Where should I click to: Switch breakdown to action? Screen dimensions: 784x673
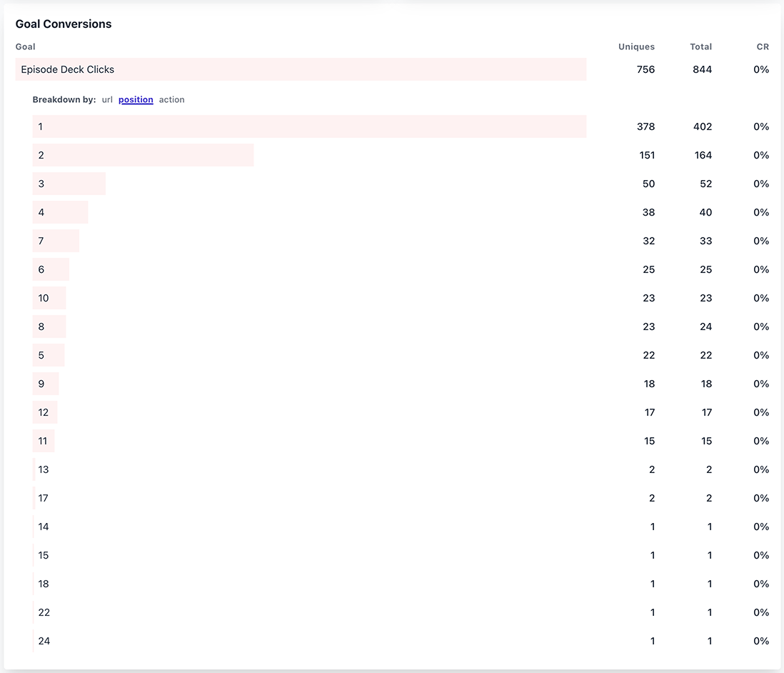pos(171,99)
